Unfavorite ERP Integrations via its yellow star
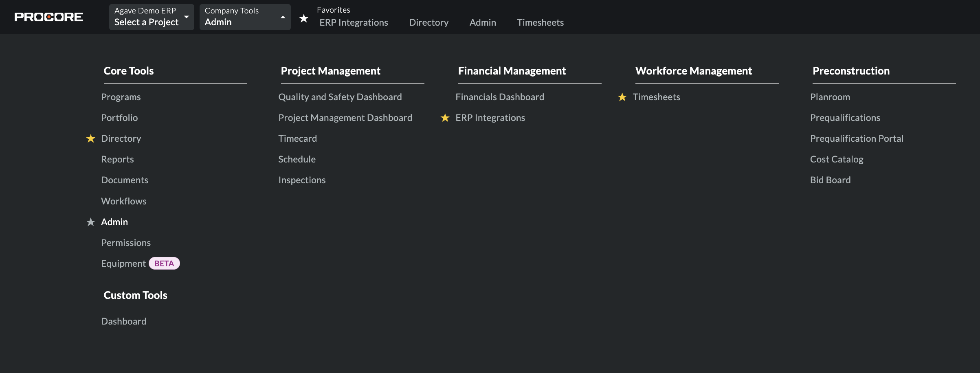The height and width of the screenshot is (373, 980). tap(445, 118)
